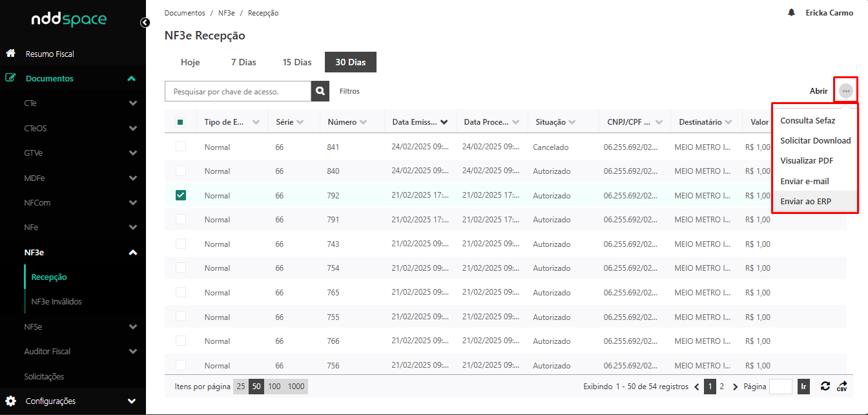Toggle the select-all header checkbox
Viewport: 868px width, 415px height.
coord(181,122)
